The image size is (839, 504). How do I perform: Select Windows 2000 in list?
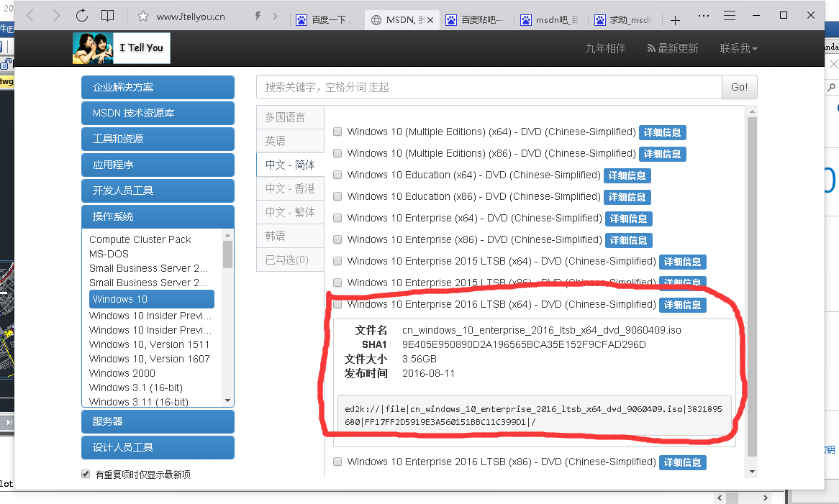(x=122, y=373)
